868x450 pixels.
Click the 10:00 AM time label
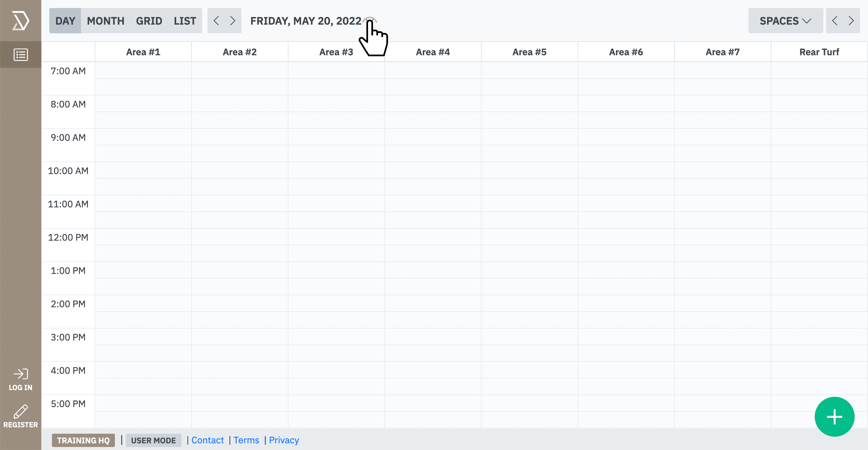68,171
